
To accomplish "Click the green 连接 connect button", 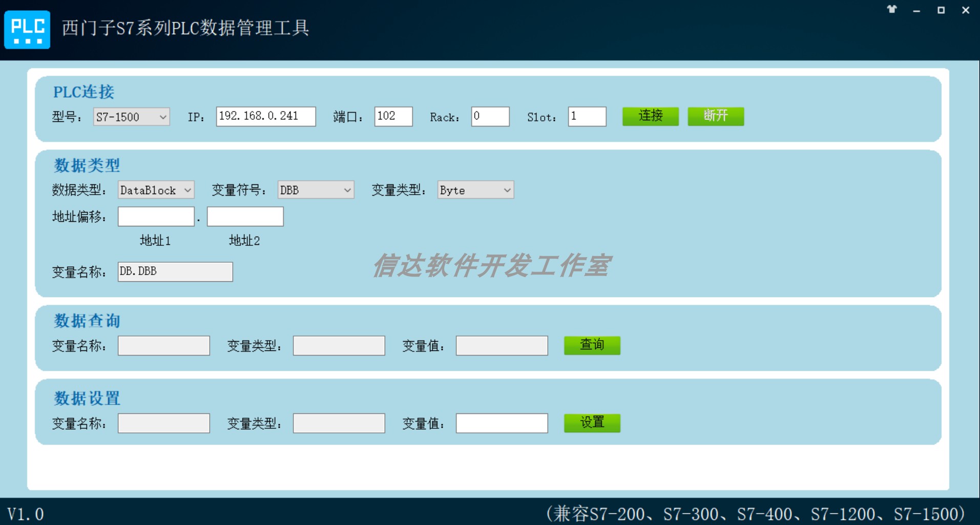I will coord(651,116).
